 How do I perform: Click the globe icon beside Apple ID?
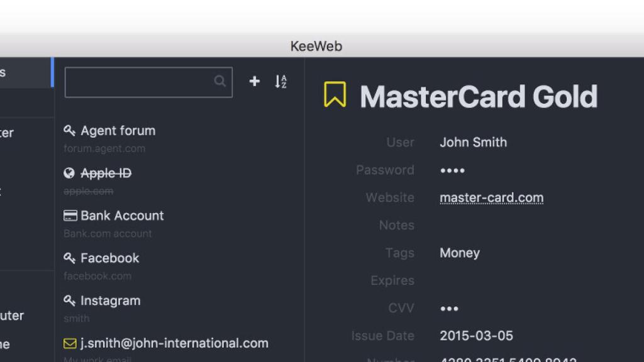point(69,173)
